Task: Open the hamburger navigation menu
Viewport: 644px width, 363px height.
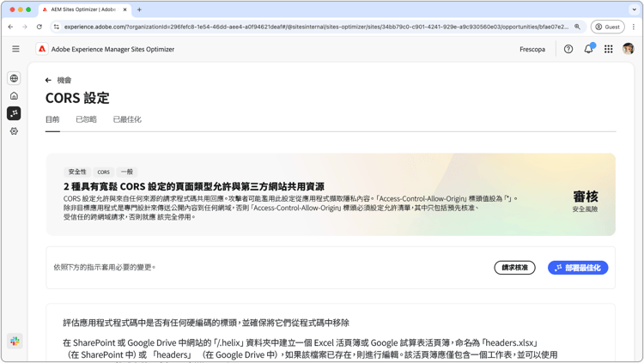Action: tap(15, 49)
